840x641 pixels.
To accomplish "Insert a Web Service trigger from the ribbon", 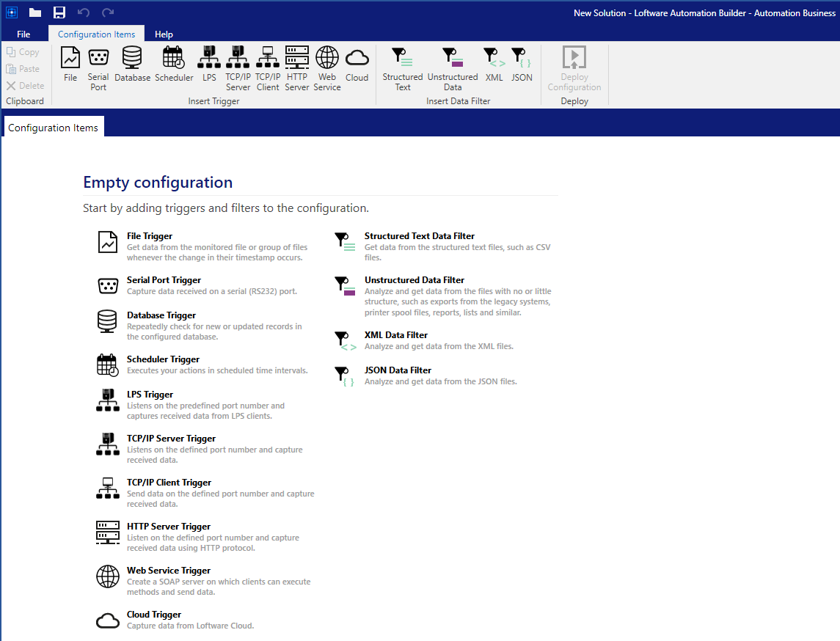I will (326, 68).
